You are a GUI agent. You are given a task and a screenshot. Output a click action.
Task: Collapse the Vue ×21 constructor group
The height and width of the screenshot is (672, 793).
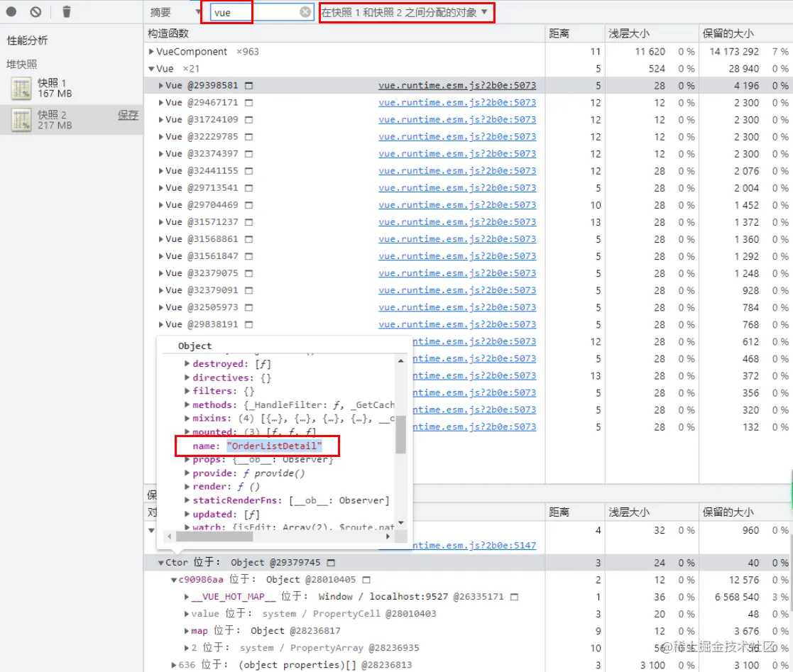151,69
